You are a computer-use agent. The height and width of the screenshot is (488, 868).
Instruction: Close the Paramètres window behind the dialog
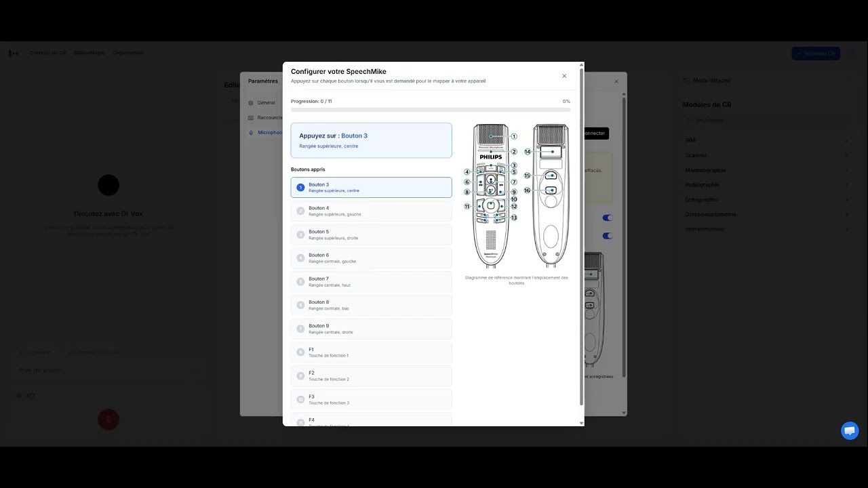616,81
